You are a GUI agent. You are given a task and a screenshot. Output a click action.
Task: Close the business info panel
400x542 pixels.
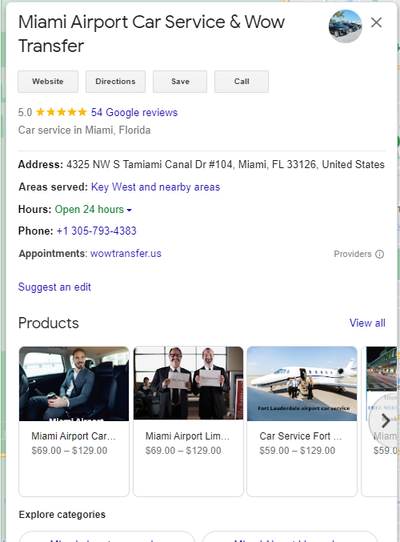click(376, 23)
